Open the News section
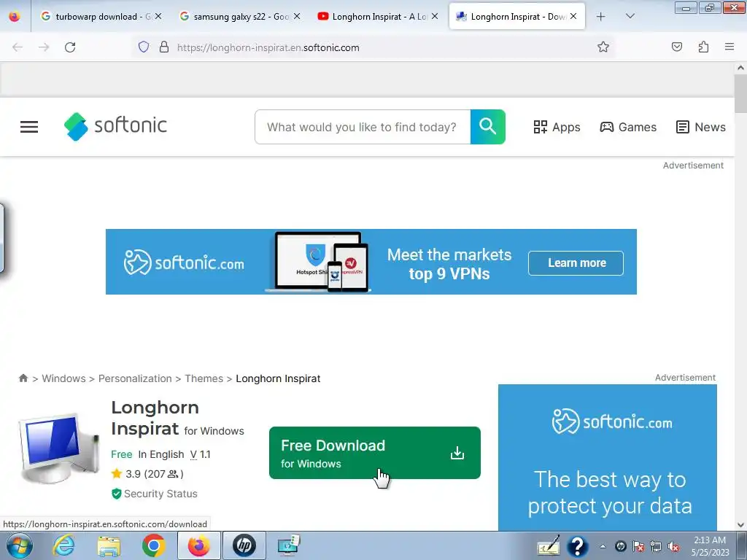Image resolution: width=747 pixels, height=560 pixels. click(x=701, y=127)
